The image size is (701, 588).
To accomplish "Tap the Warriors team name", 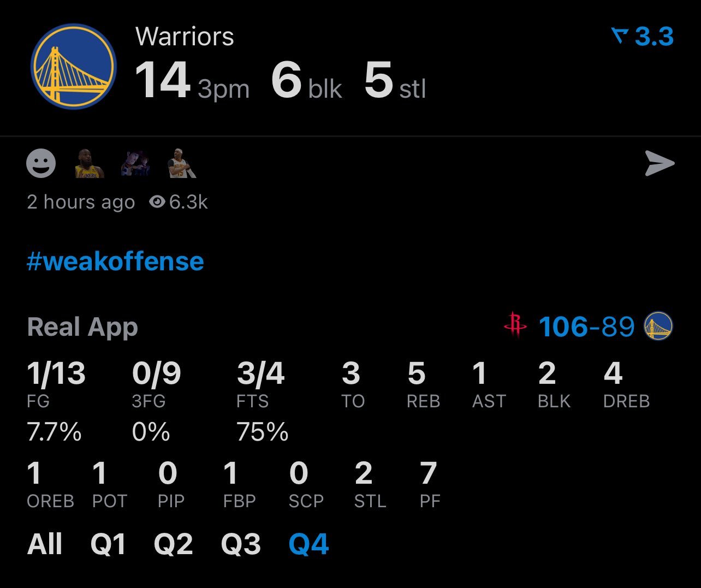I will click(185, 37).
